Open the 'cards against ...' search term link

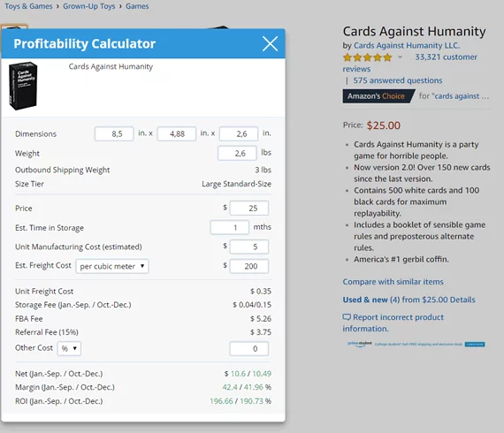(x=462, y=96)
